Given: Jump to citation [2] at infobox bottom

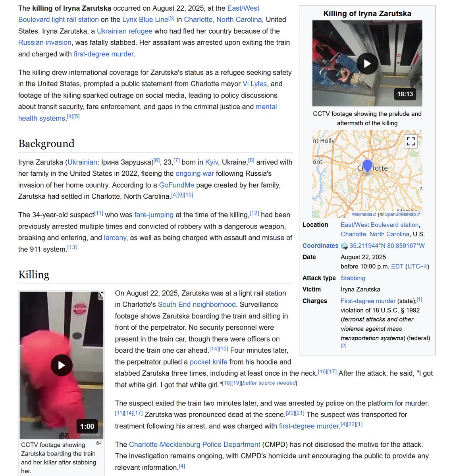Looking at the screenshot, I should (343, 345).
